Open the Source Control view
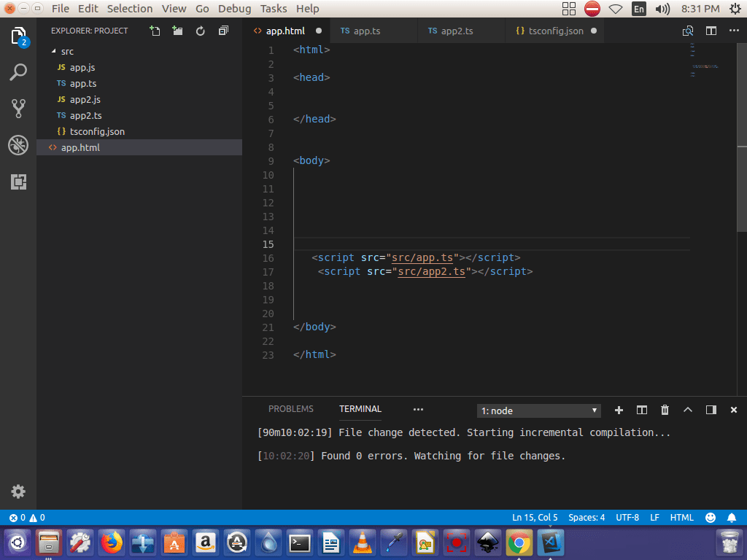 pyautogui.click(x=18, y=109)
